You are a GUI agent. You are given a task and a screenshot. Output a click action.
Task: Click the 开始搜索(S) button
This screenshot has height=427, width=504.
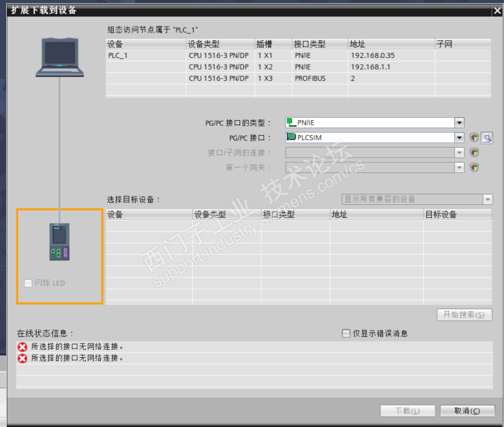point(464,315)
